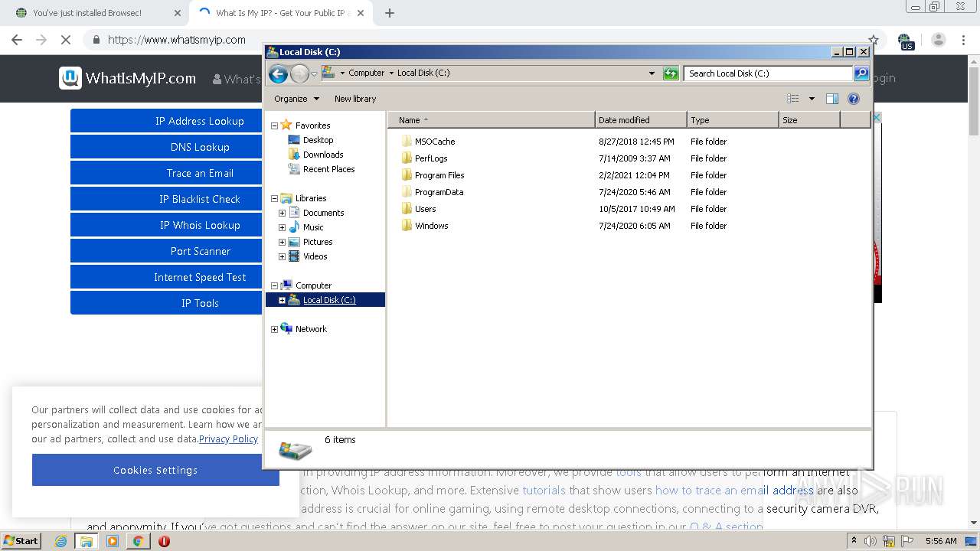Click the search magnifier icon in Explorer
This screenshot has height=551, width=980.
tap(861, 73)
